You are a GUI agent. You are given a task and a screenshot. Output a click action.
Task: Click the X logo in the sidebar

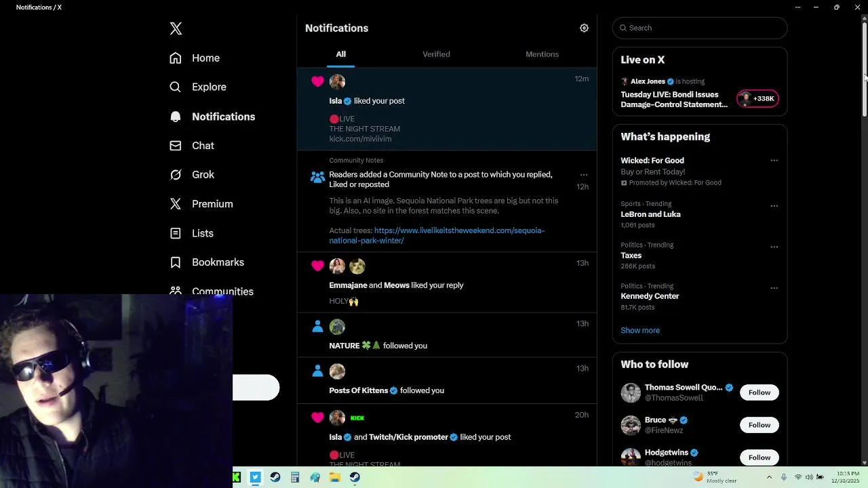(176, 28)
